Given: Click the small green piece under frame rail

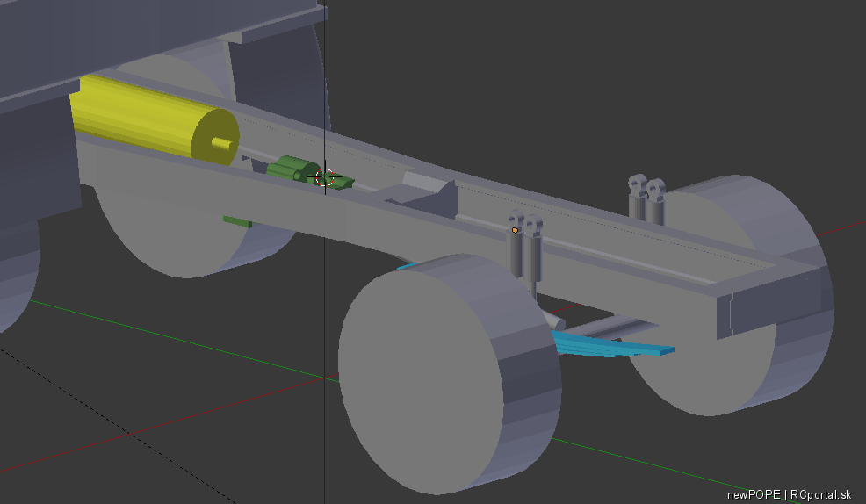Looking at the screenshot, I should coord(237,221).
